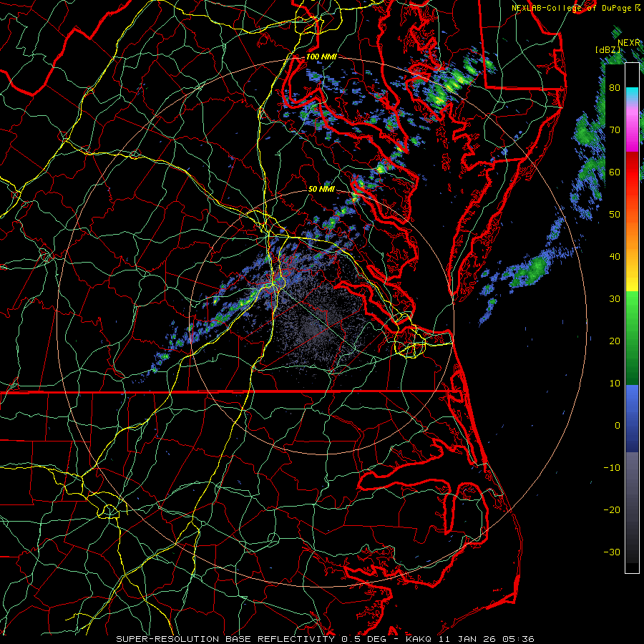Click the KAKQ 11 JAN 26 05:36 timestamp
The image size is (644, 644).
tap(470, 639)
